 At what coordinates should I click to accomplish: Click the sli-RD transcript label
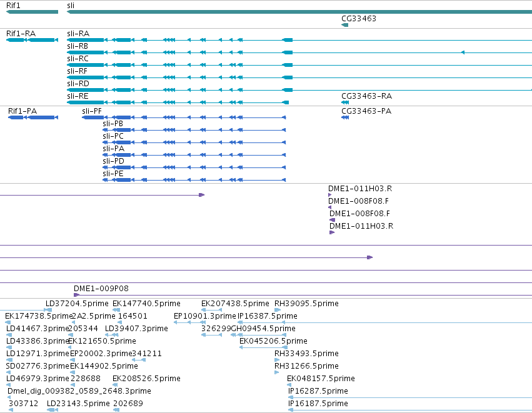tap(78, 84)
